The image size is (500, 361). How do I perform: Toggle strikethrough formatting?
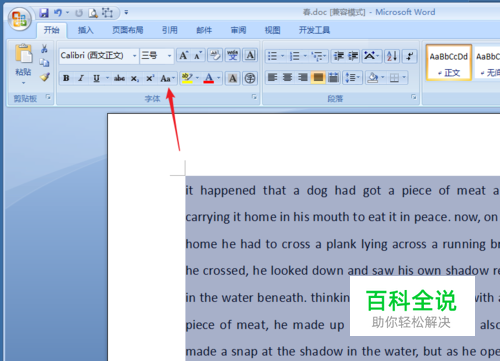(119, 78)
